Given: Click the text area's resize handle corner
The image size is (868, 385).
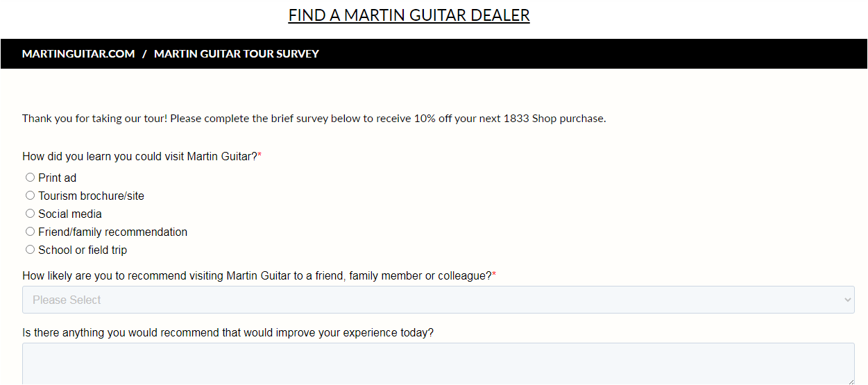Looking at the screenshot, I should tap(851, 382).
